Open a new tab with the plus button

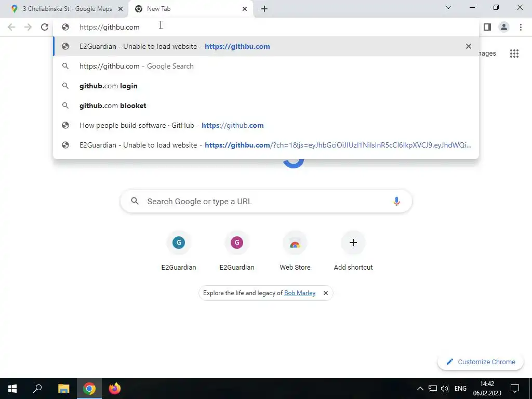(264, 9)
